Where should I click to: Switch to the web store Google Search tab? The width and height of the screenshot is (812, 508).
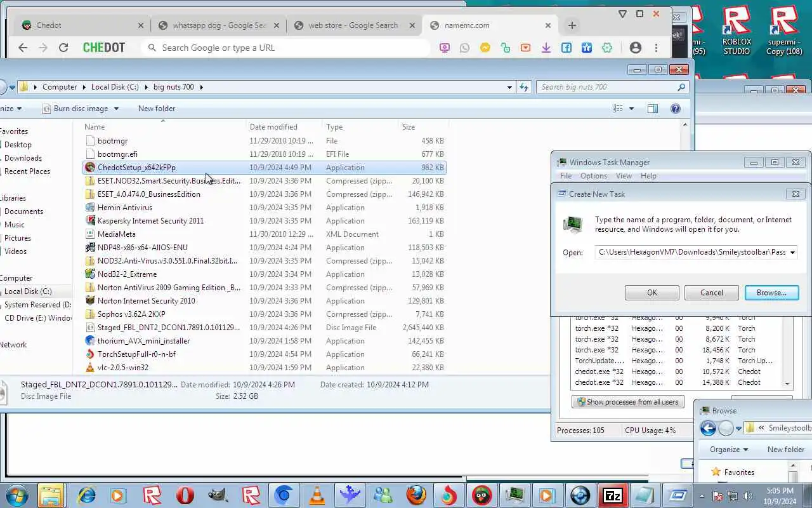[x=353, y=25]
